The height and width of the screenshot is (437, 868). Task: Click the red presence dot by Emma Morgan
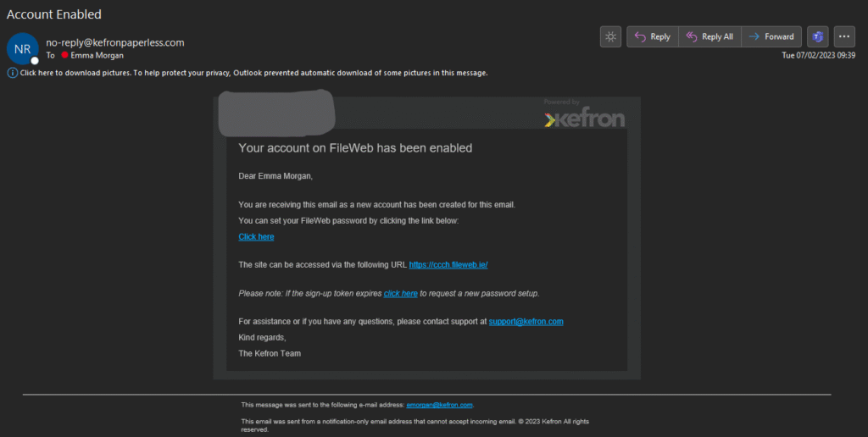(64, 55)
